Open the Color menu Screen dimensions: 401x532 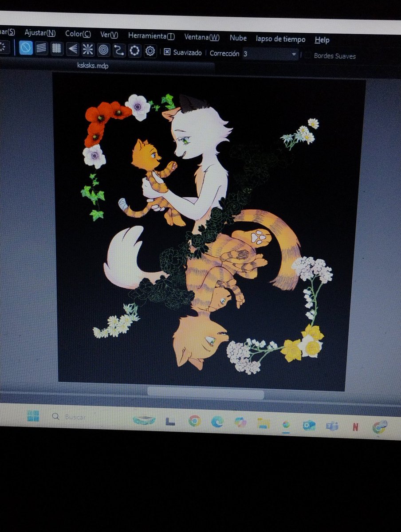[x=78, y=34]
